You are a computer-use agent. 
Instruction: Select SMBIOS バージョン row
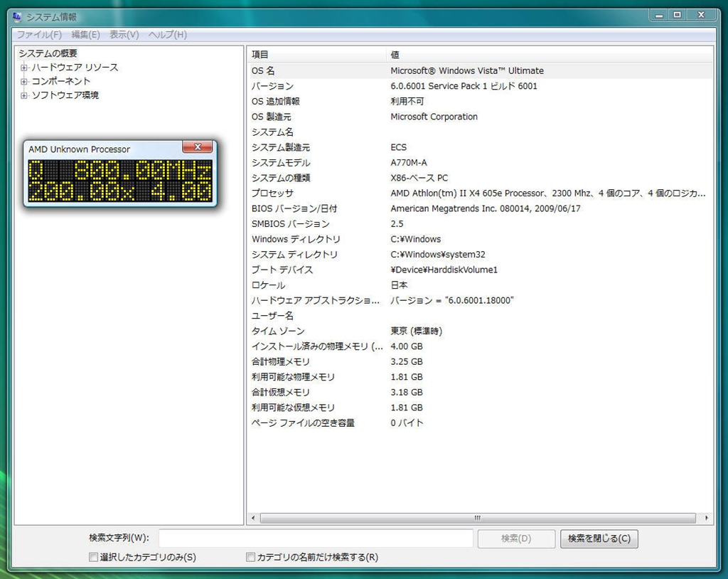tap(480, 224)
